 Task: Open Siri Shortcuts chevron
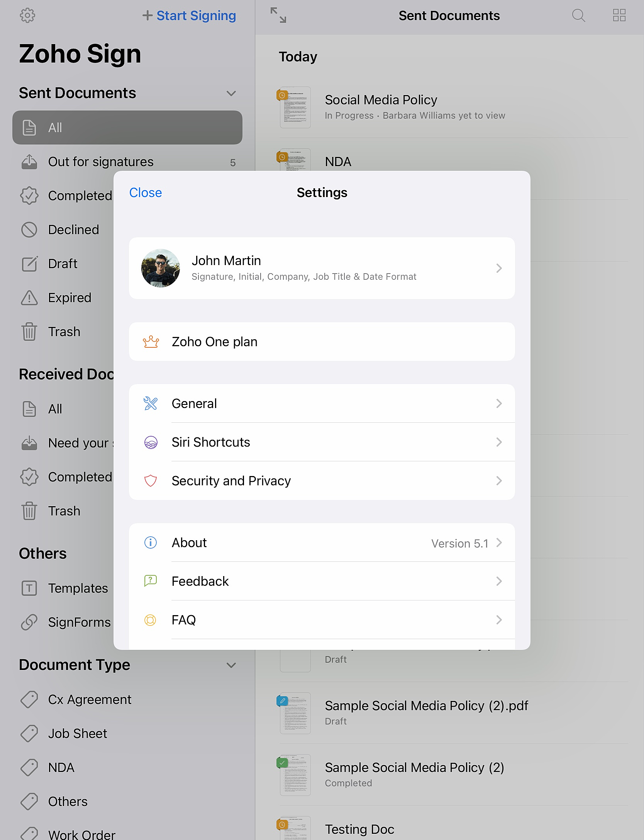click(x=499, y=442)
